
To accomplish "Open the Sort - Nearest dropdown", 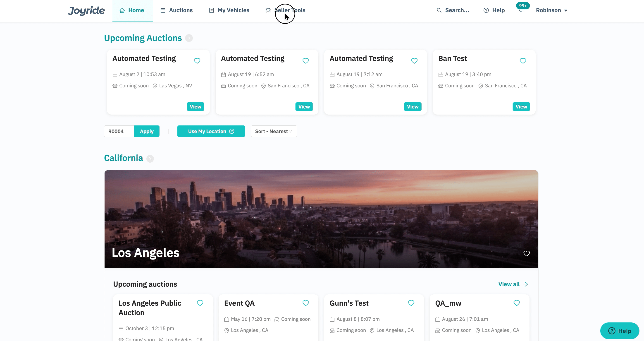I will click(x=274, y=131).
